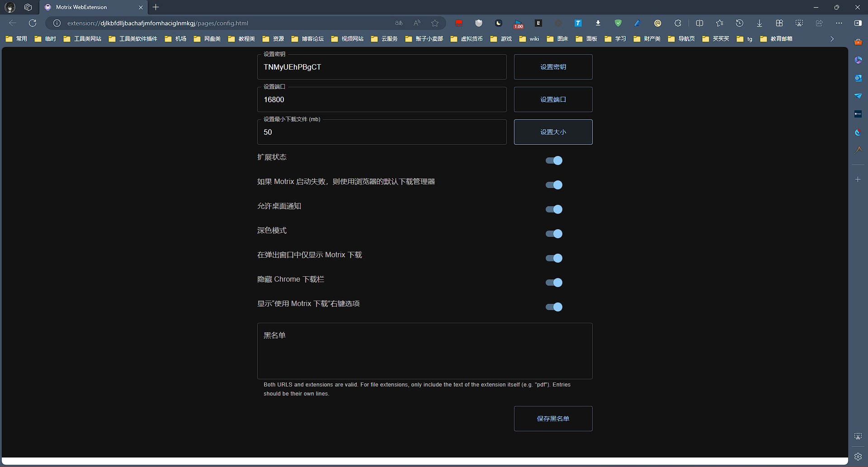Open the dark mode moon extension
Screen dimensions: 868x467
click(x=499, y=23)
